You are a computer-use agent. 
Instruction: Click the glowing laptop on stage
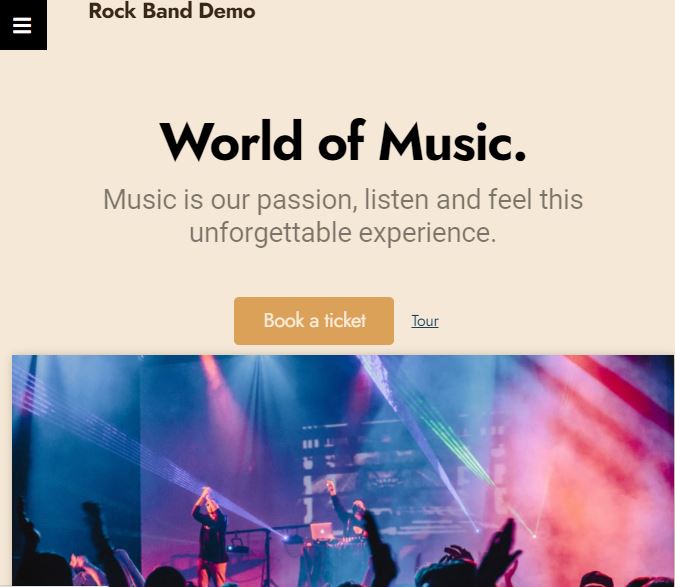tap(321, 531)
